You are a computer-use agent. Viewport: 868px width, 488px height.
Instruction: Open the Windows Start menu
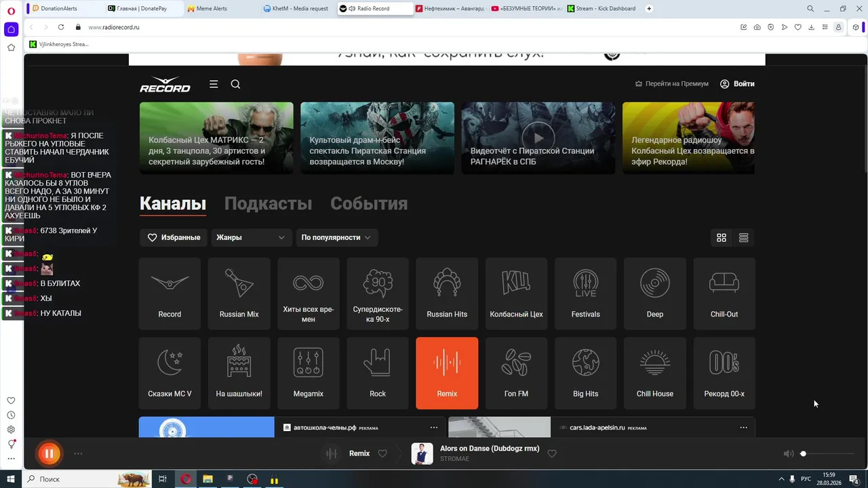click(12, 479)
